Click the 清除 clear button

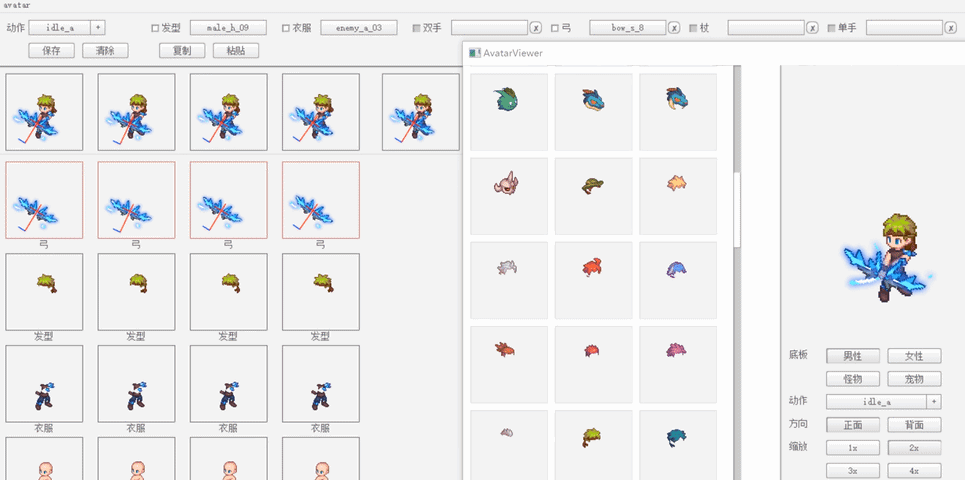click(x=105, y=50)
